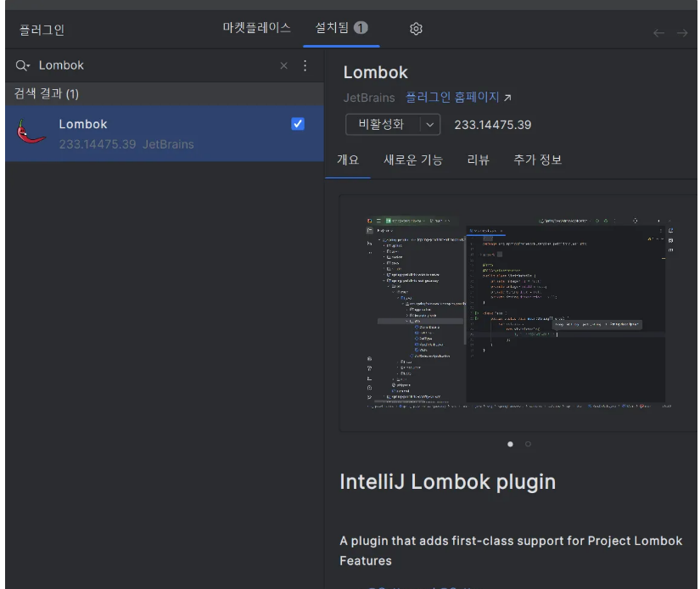700x589 pixels.
Task: Show the first screenshot carousel dot
Action: (x=510, y=444)
